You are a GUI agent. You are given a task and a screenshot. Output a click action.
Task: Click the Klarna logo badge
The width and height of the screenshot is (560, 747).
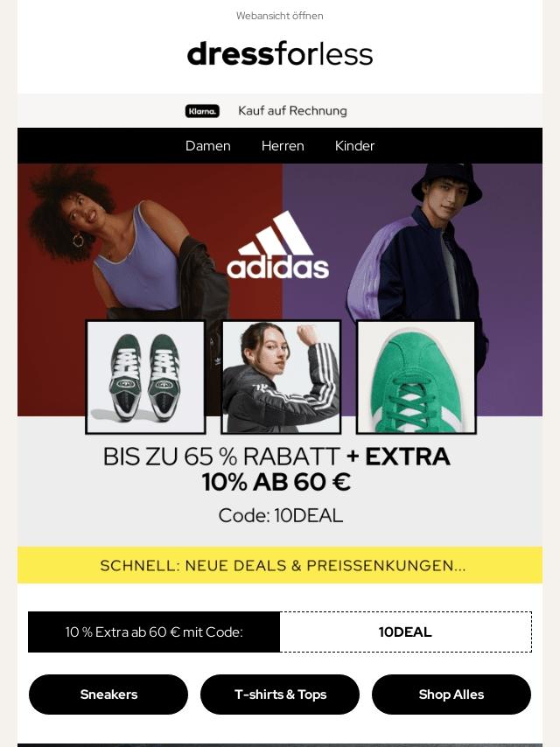pyautogui.click(x=202, y=111)
